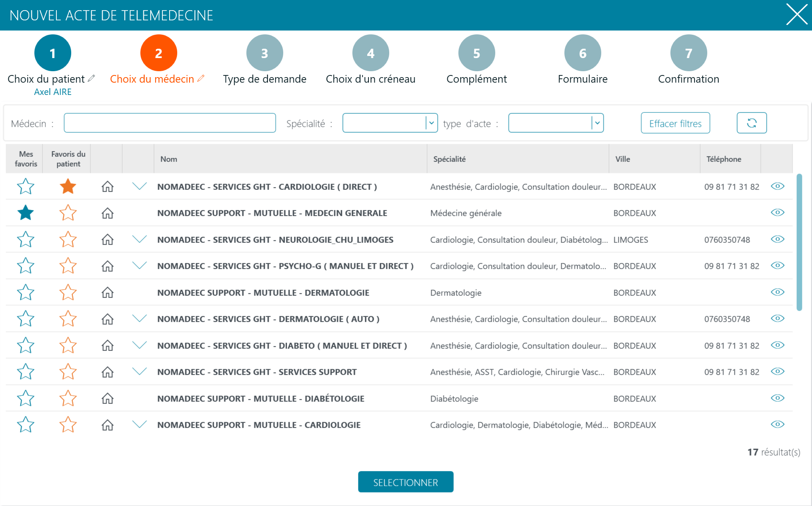Click home icon for MUTUELLE - CARDIOLOGIE row
812x506 pixels.
108,425
